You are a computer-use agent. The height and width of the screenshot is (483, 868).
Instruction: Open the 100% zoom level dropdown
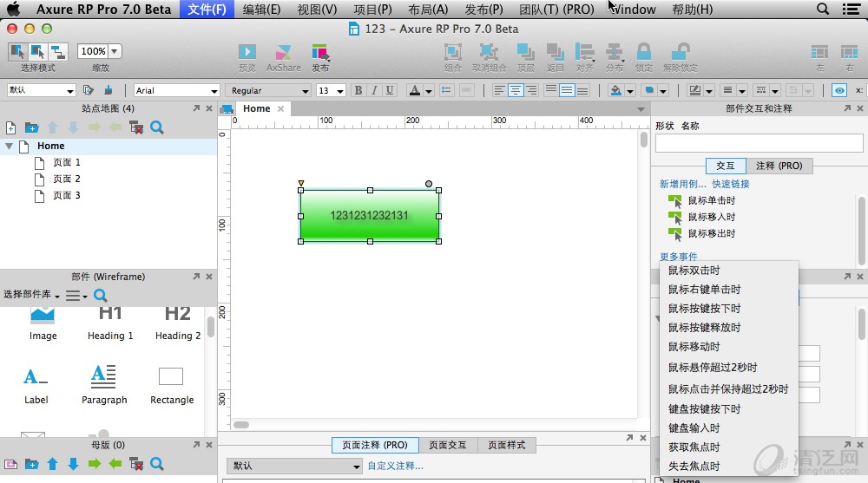point(99,51)
